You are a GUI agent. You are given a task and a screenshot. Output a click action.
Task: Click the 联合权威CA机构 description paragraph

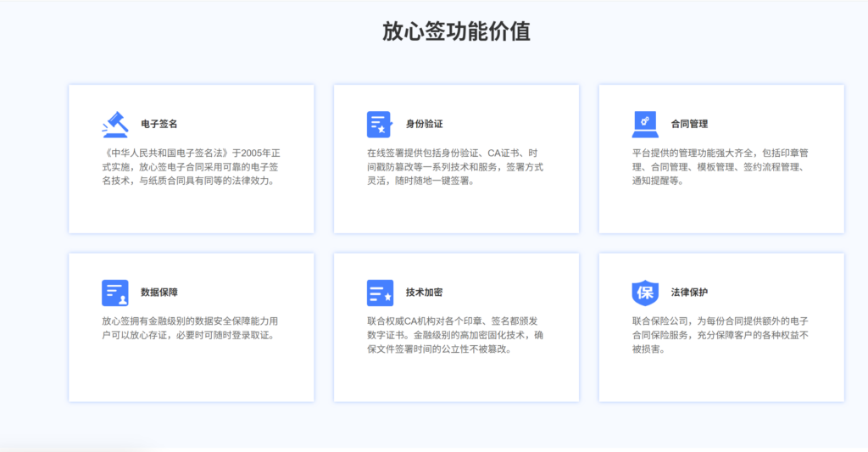[x=455, y=335]
